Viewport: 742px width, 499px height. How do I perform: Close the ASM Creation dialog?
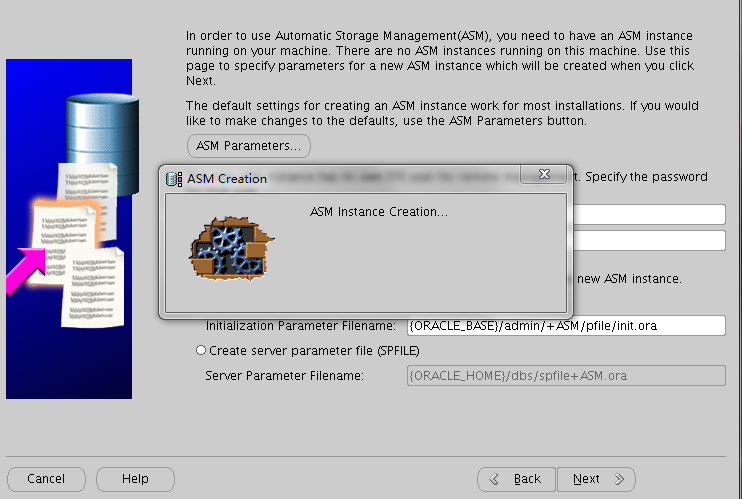click(544, 174)
